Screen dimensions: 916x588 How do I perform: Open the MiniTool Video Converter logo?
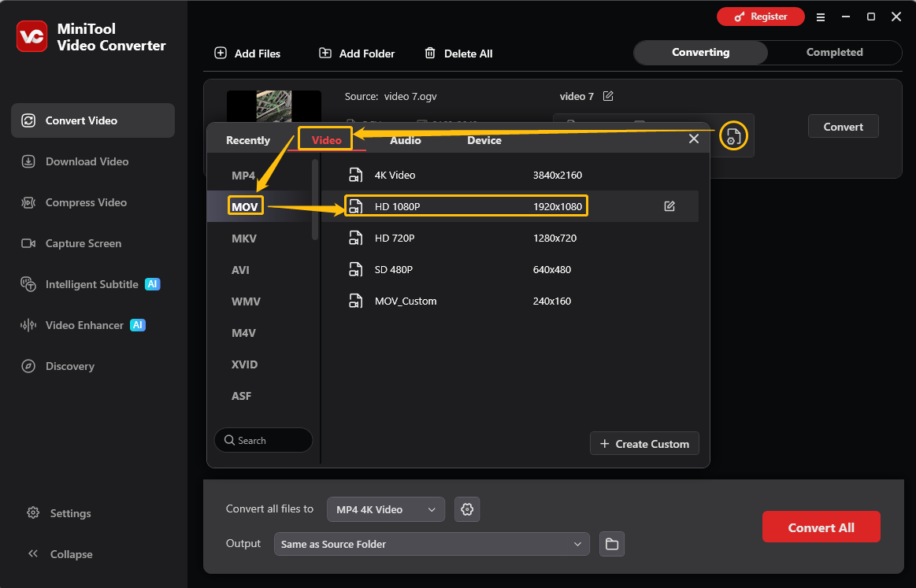pyautogui.click(x=32, y=36)
